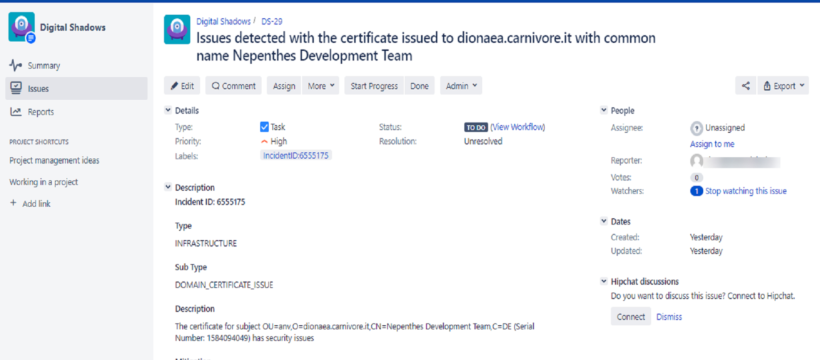The image size is (820, 360).
Task: Click the Assign to me link
Action: point(712,144)
